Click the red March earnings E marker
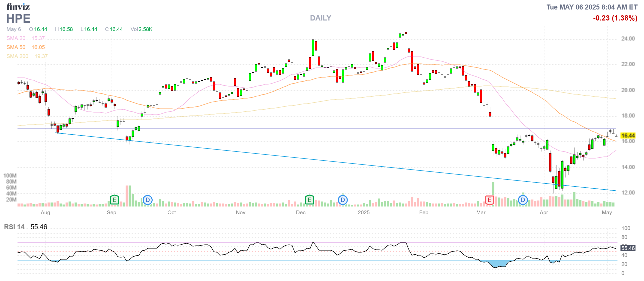Viewport: 644px width, 281px height. [x=490, y=200]
